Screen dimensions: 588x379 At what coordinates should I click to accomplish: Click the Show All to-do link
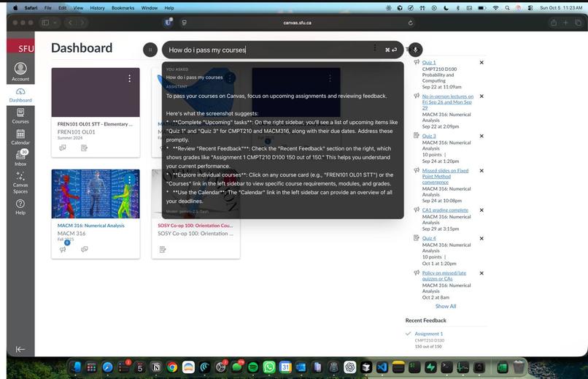[x=446, y=306]
